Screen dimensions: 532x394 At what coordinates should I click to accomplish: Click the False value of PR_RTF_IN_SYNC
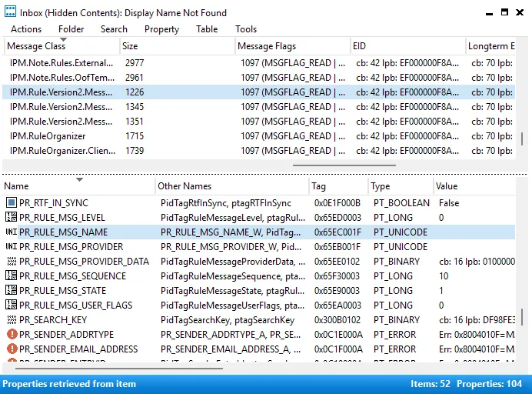tap(449, 203)
